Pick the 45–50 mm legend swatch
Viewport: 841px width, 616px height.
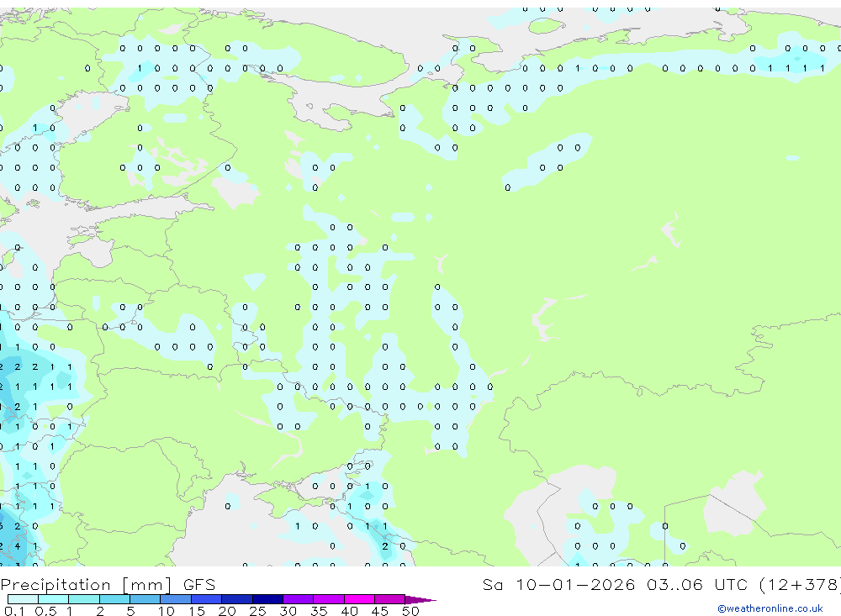click(x=390, y=599)
